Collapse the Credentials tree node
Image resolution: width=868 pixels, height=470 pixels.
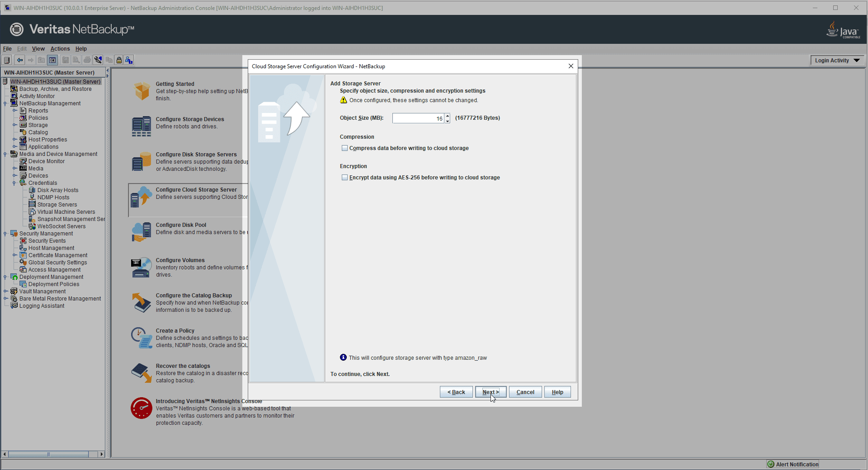point(14,183)
